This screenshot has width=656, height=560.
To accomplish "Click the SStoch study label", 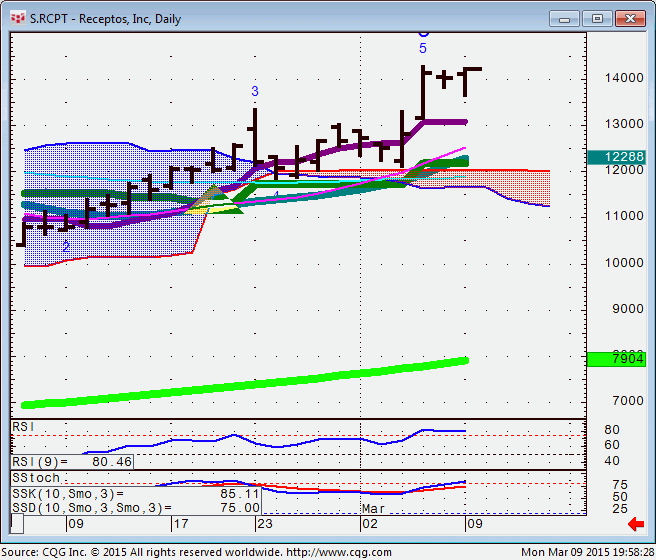I will point(36,478).
